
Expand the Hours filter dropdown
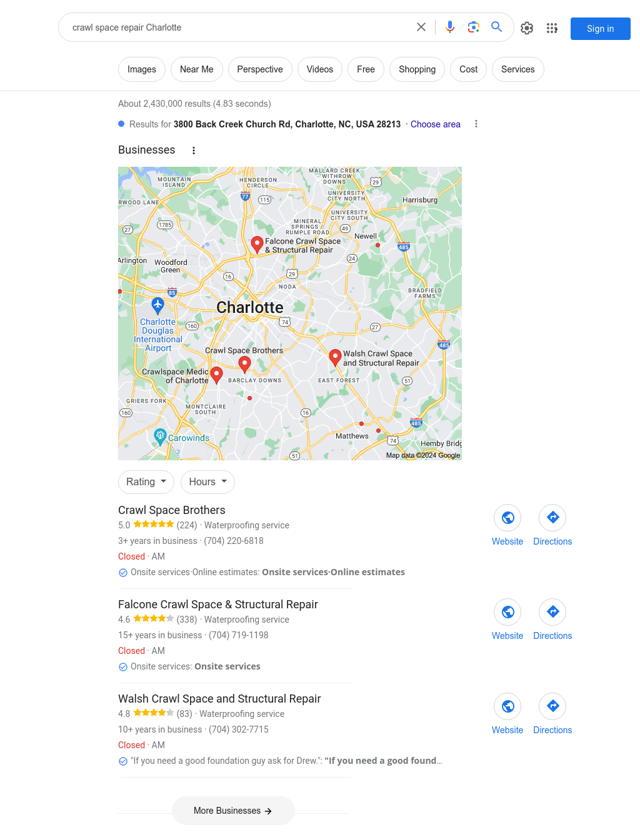(208, 482)
